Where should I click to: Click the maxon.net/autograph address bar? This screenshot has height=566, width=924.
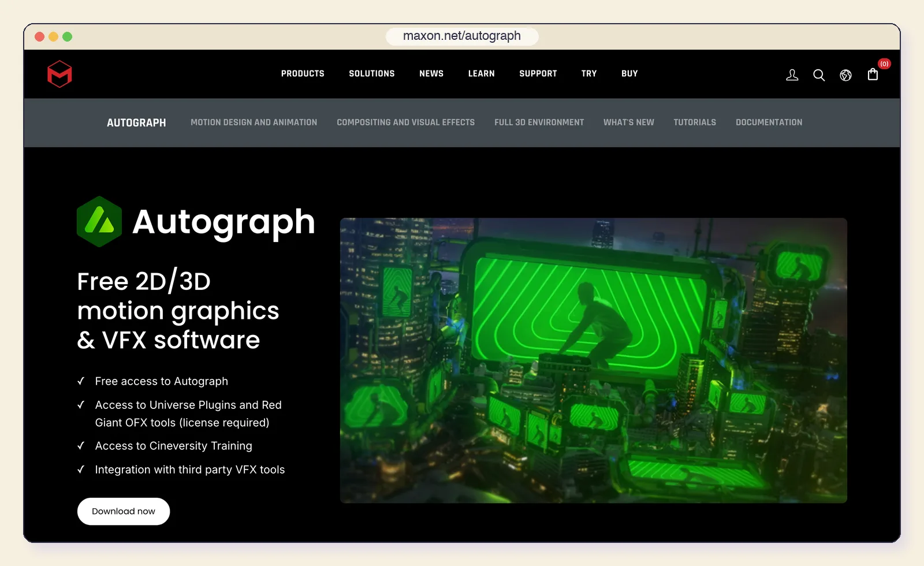pyautogui.click(x=462, y=36)
